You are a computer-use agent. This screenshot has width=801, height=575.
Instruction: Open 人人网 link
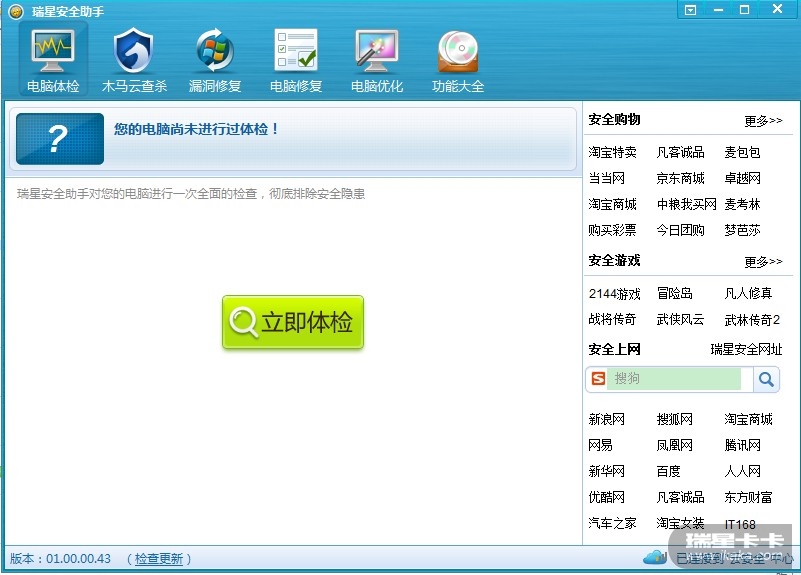point(742,471)
